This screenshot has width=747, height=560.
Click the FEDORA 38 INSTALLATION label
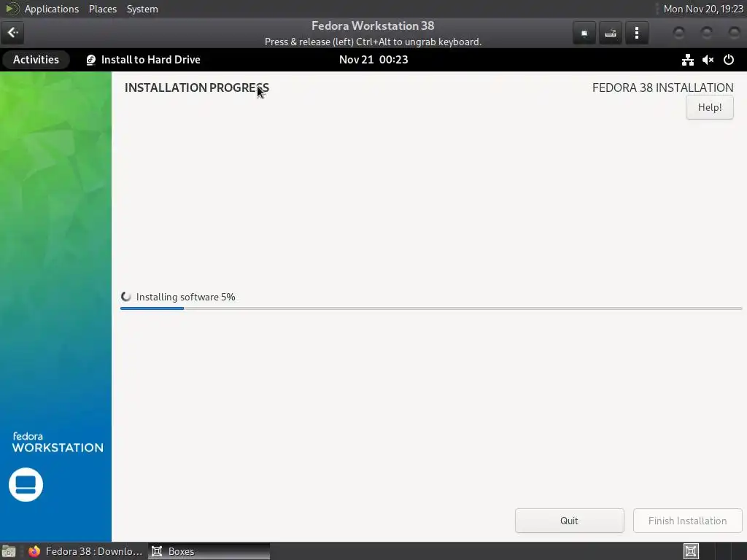click(662, 87)
